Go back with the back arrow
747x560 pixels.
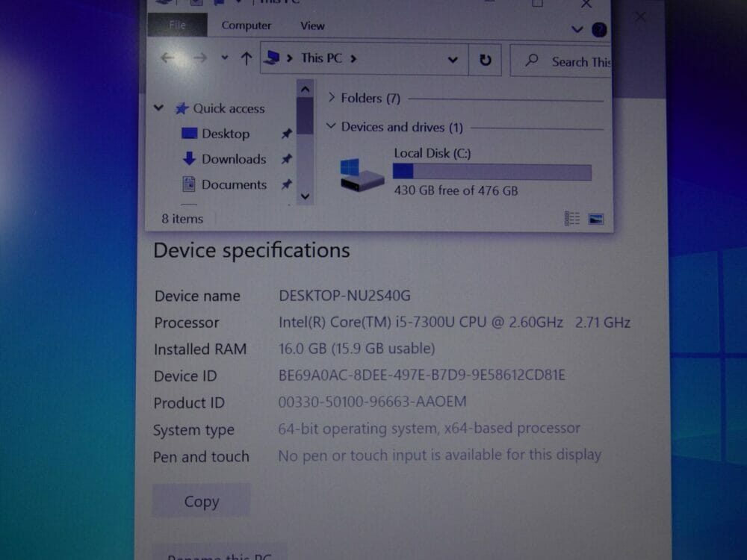[167, 58]
